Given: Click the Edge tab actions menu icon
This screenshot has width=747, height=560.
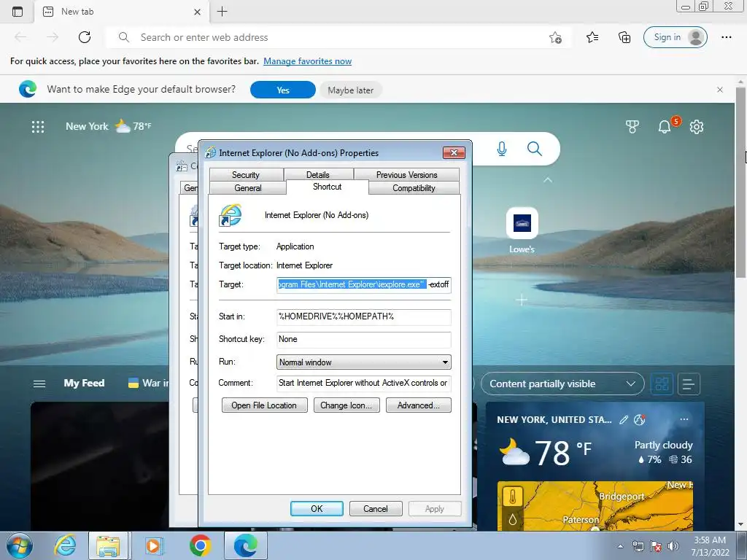Looking at the screenshot, I should coord(18,12).
